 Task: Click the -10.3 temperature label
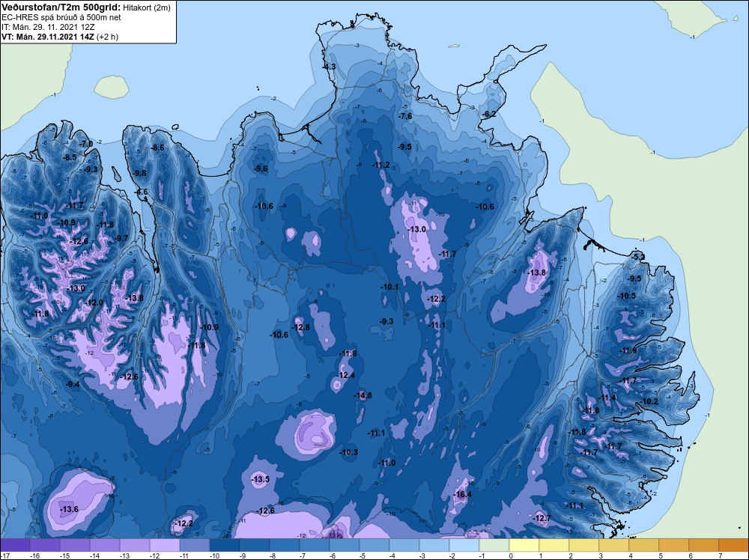point(349,453)
